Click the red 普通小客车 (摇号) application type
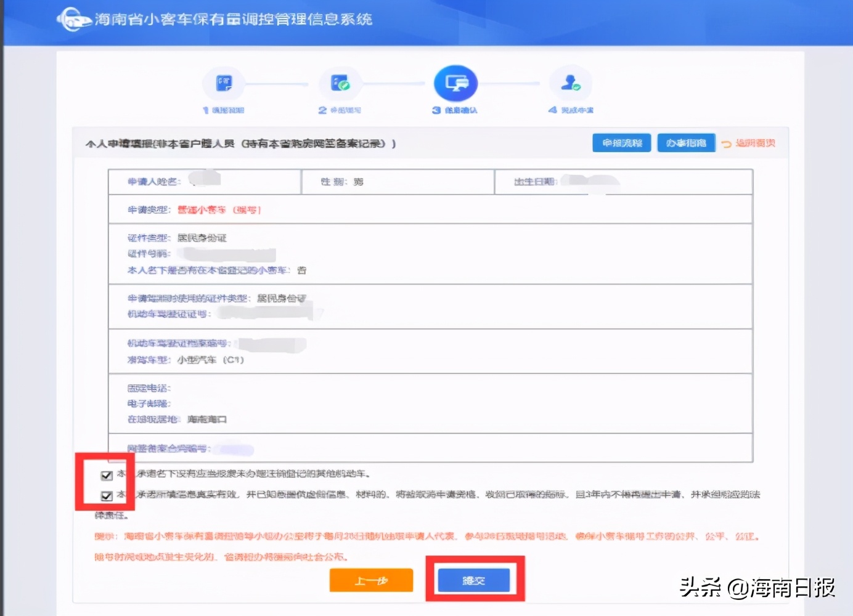The image size is (853, 616). pos(219,210)
